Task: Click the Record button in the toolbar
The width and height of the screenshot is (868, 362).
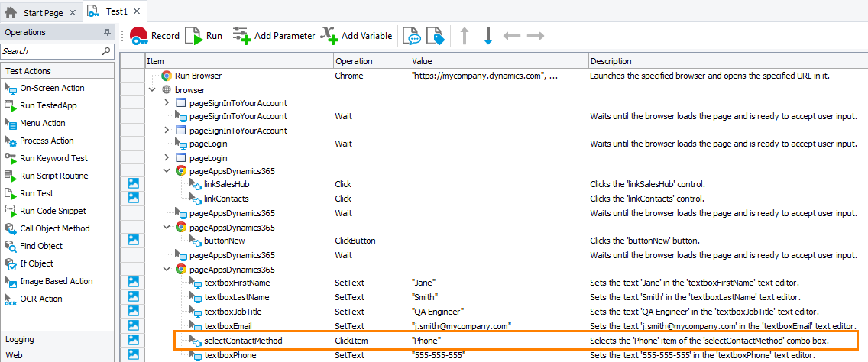Action: (154, 36)
